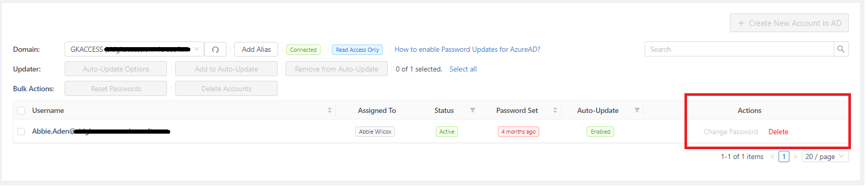Click the Add Alias button
Image resolution: width=868 pixels, height=187 pixels.
(x=256, y=49)
